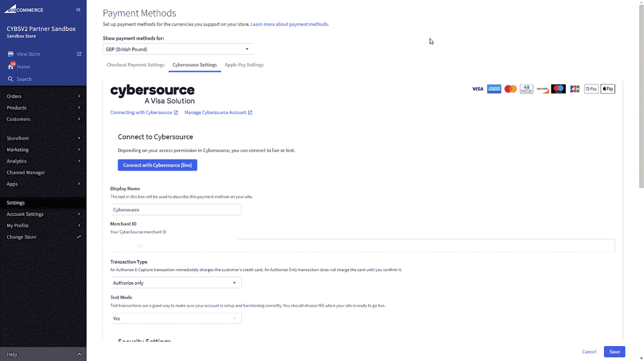Image resolution: width=644 pixels, height=361 pixels.
Task: Open Transaction Type dropdown Authorize only
Action: pyautogui.click(x=176, y=283)
